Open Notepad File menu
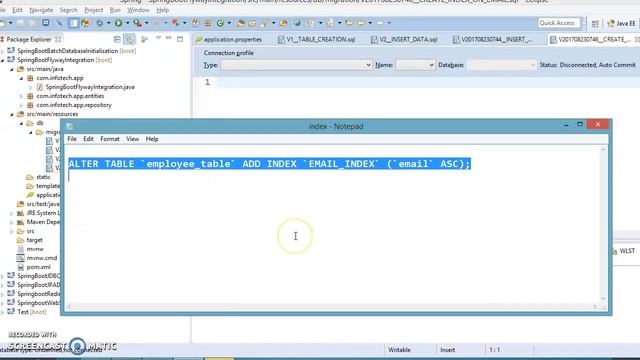Screen dimensions: 640x360 coord(72,139)
